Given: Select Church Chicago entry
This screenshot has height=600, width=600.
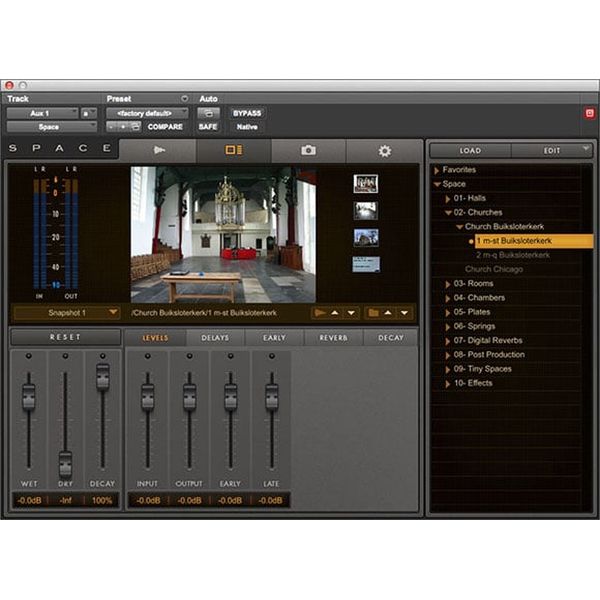Looking at the screenshot, I should [x=494, y=269].
